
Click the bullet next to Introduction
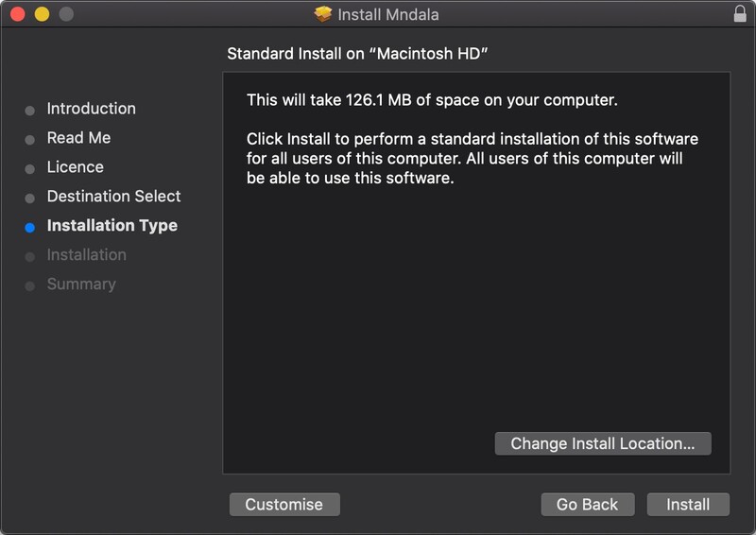[x=30, y=110]
